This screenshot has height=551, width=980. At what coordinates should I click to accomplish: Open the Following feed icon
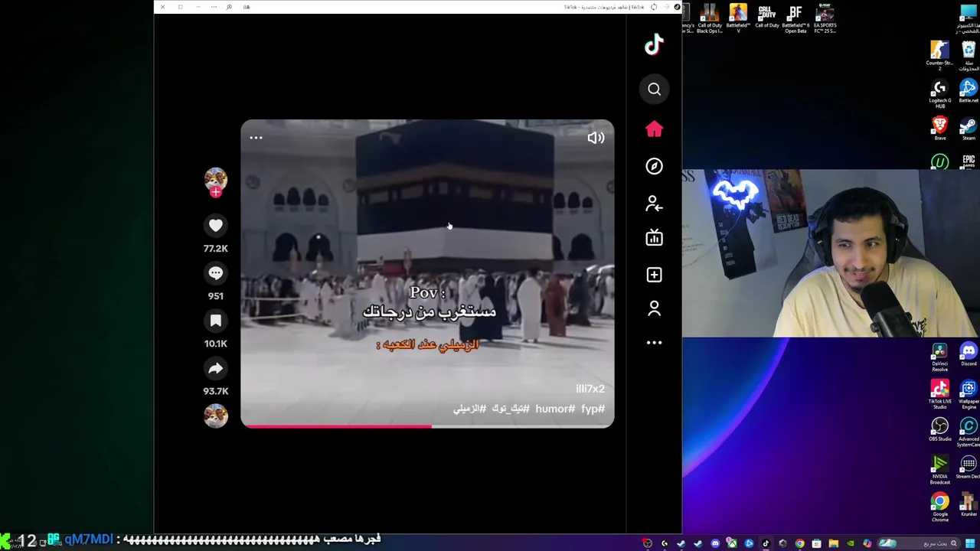(654, 204)
